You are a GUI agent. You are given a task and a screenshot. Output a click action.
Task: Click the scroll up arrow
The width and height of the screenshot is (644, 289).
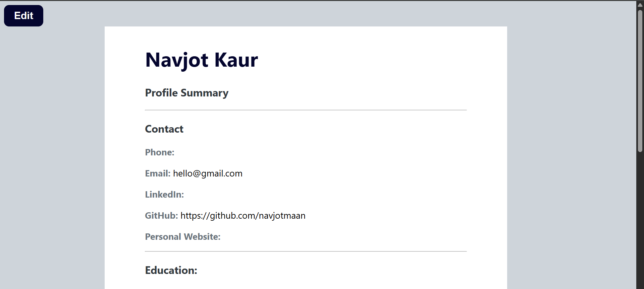(640, 5)
